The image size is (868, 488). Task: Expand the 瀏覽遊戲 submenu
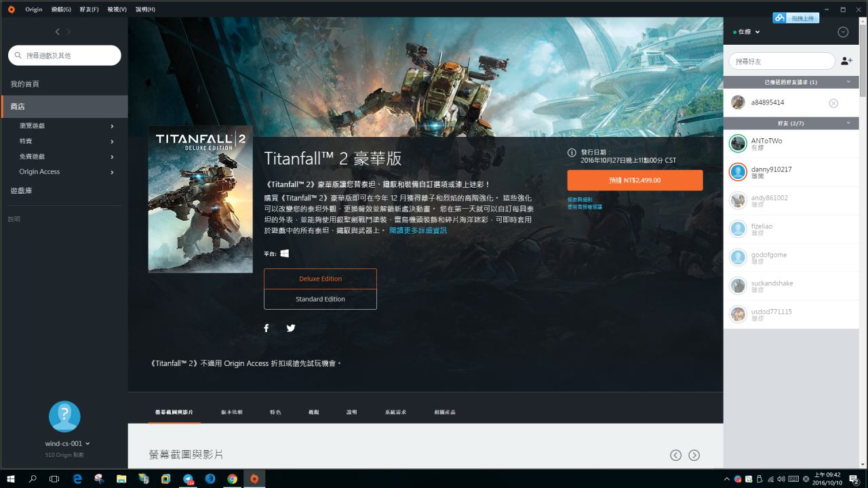[x=112, y=126]
